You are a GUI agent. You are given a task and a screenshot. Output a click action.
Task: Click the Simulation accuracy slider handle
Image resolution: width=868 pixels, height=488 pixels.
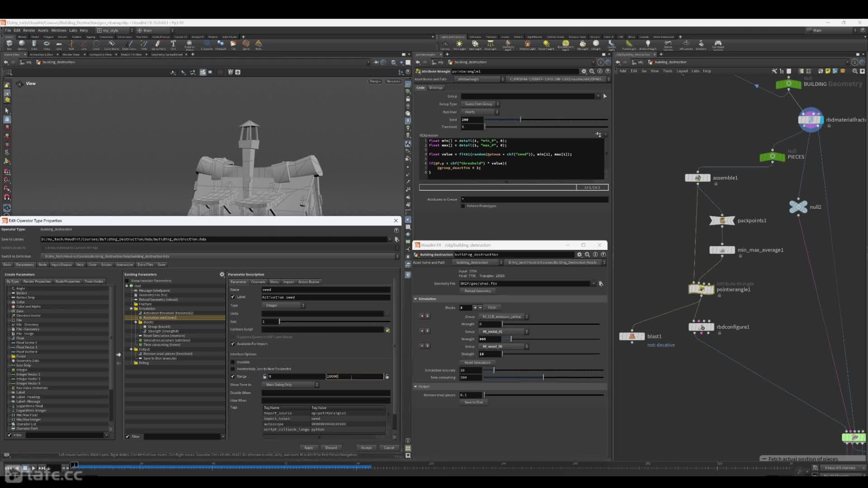tap(494, 370)
